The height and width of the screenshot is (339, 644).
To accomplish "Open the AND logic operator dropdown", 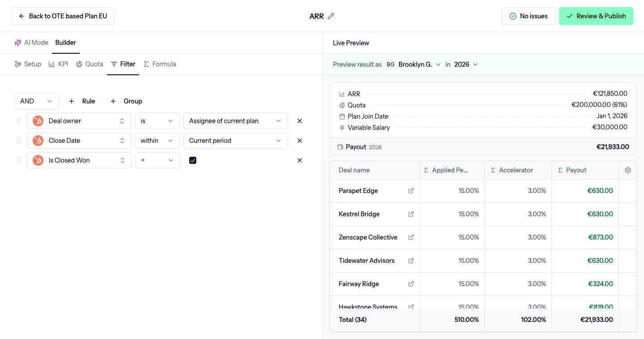I will pos(37,101).
